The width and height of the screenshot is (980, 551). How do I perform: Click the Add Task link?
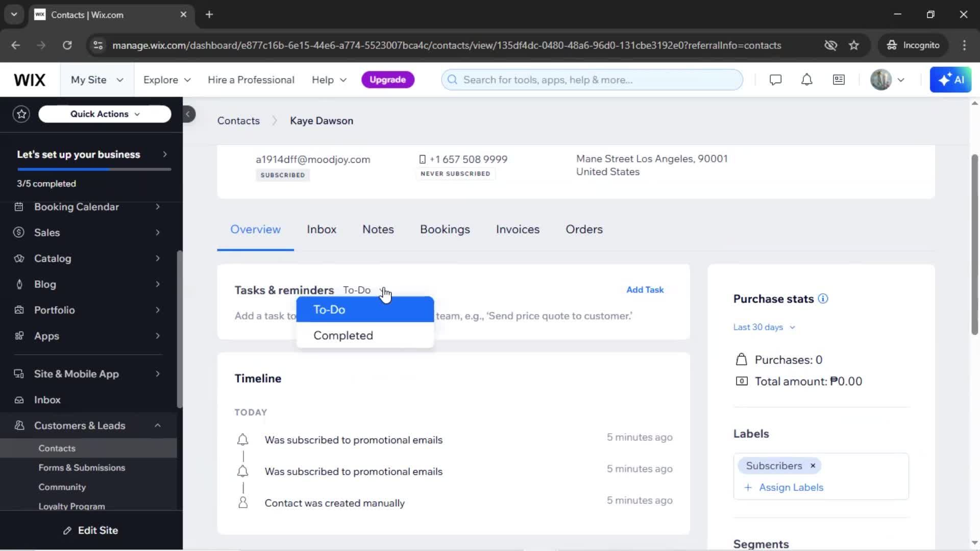click(x=645, y=289)
